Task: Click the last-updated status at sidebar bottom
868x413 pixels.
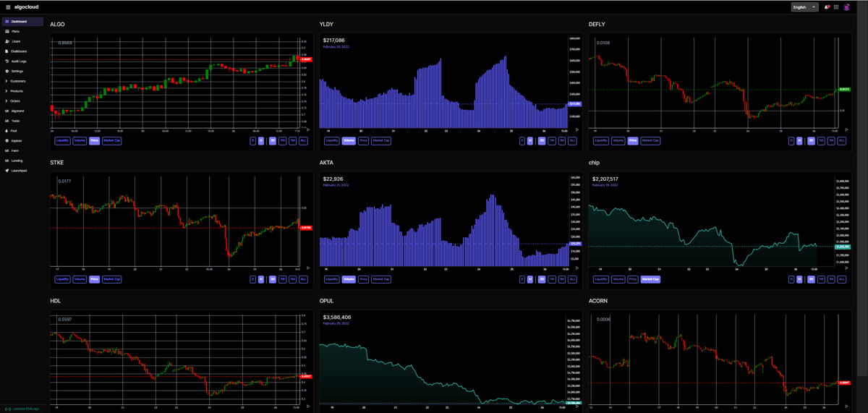Action: 22,409
